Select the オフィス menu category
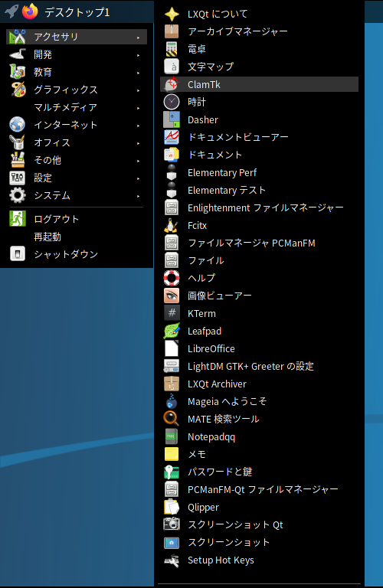 77,142
